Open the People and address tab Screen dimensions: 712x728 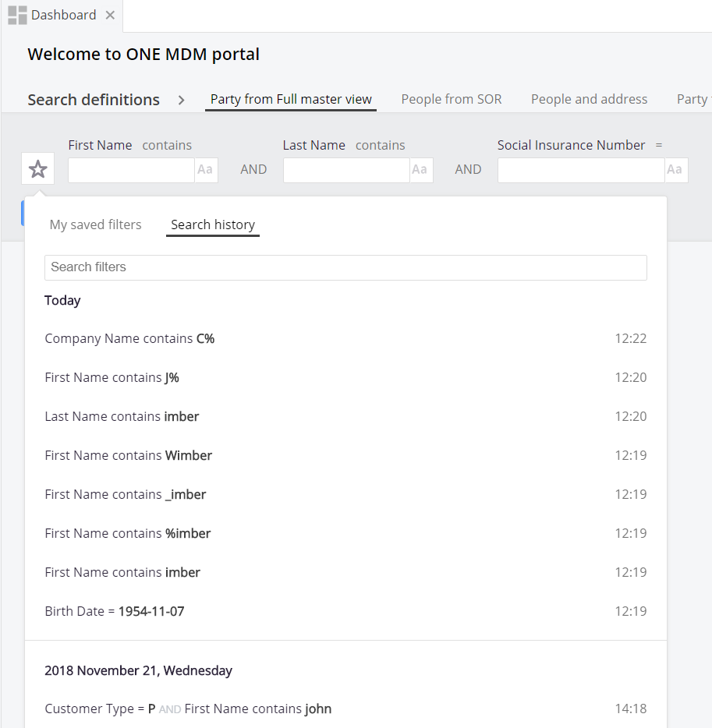589,99
